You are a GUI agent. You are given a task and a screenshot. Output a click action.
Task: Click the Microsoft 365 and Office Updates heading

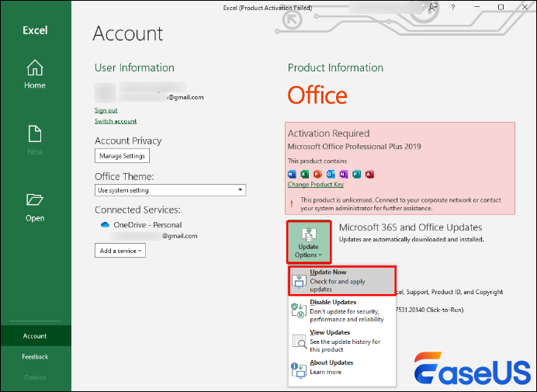pos(411,227)
